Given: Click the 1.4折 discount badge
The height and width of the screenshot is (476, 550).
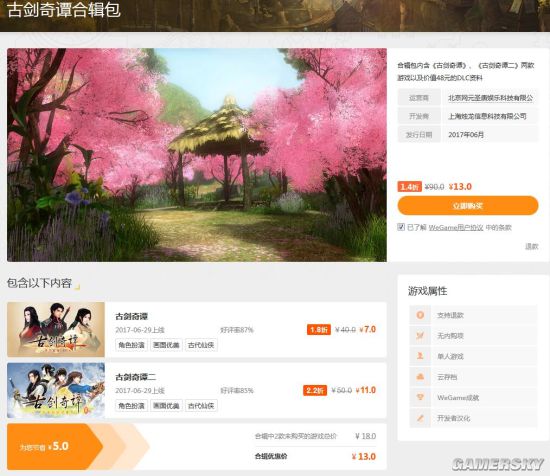Looking at the screenshot, I should [x=409, y=187].
